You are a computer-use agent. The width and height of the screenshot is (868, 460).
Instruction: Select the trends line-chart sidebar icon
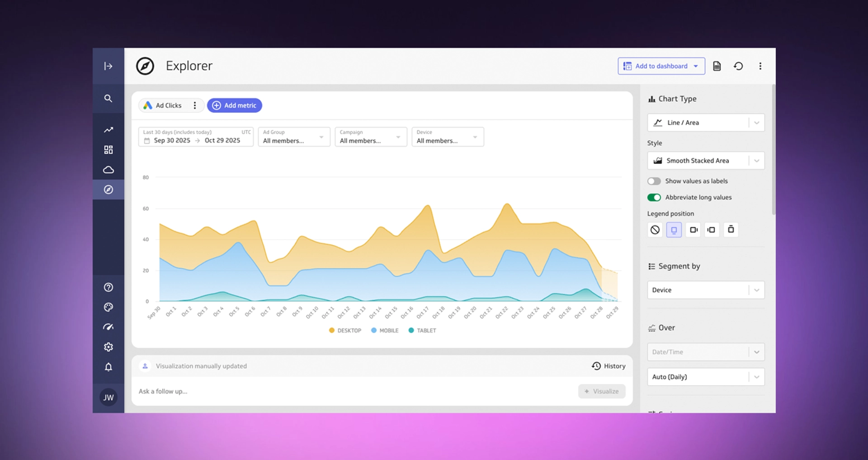[108, 130]
